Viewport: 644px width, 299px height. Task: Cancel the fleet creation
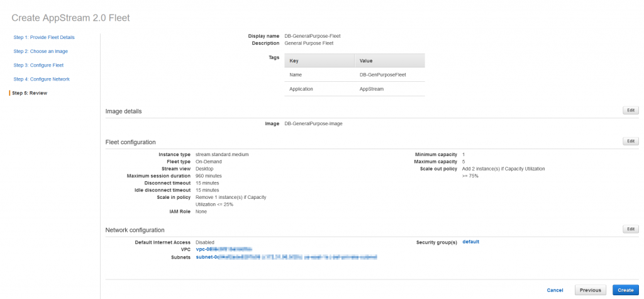click(555, 290)
